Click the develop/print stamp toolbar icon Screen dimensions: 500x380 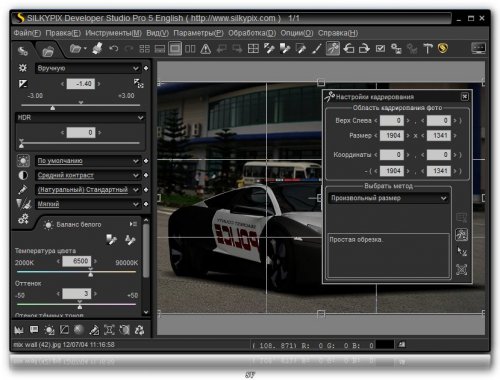click(97, 49)
